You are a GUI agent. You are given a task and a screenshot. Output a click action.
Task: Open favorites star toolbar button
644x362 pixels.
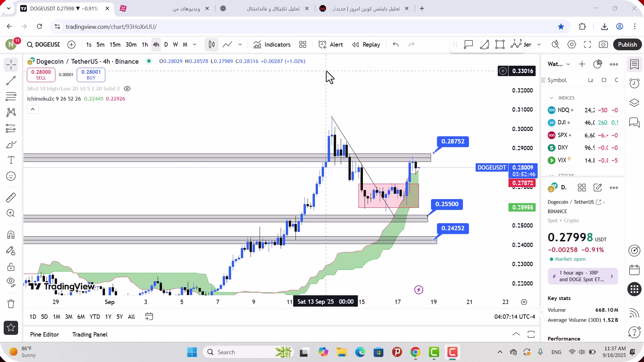tap(11, 328)
